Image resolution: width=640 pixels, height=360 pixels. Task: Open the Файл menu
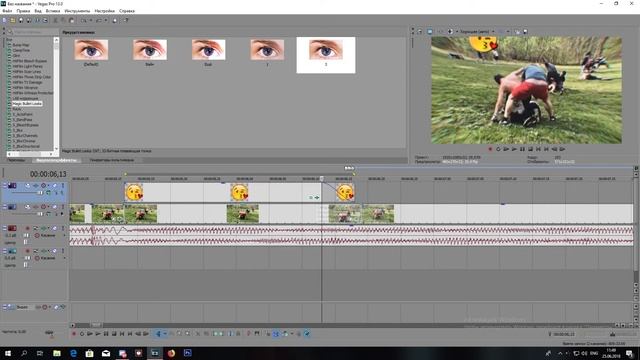tap(7, 11)
